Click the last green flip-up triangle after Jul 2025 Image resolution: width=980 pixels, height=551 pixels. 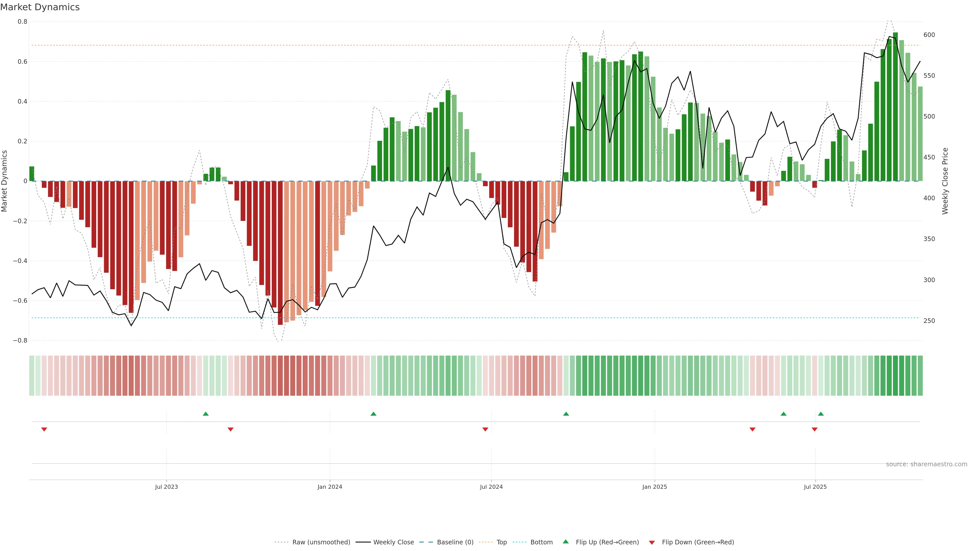pyautogui.click(x=820, y=414)
